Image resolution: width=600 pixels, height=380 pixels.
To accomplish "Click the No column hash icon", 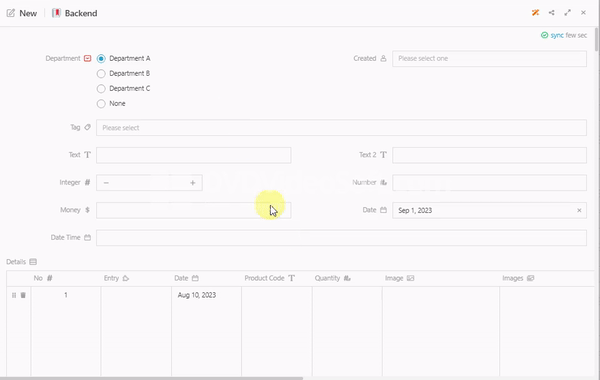I will point(50,278).
